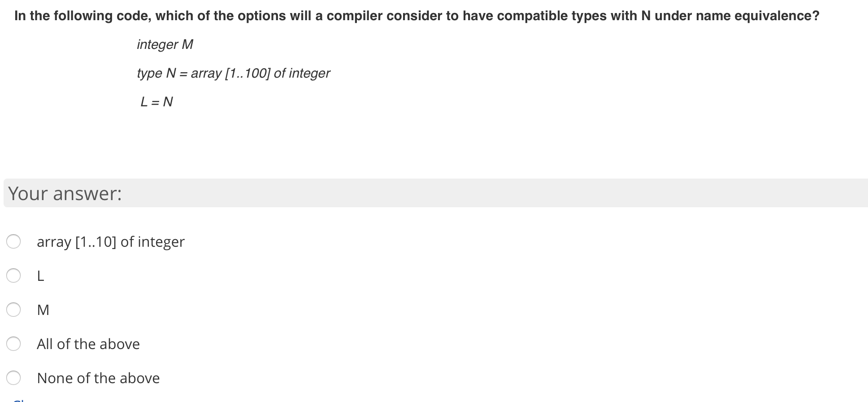The image size is (868, 402).
Task: Click inside the gray answer section
Action: pos(404,193)
